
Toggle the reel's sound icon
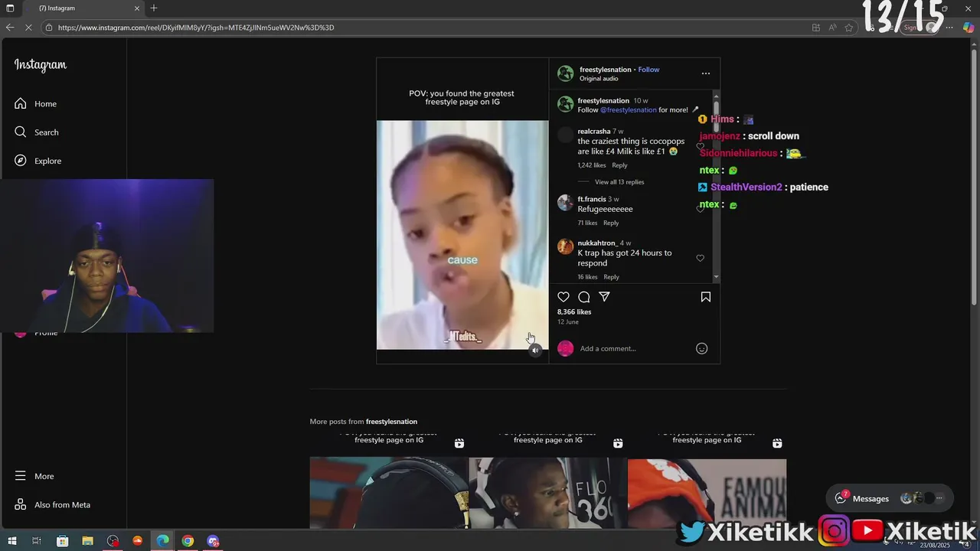point(535,350)
